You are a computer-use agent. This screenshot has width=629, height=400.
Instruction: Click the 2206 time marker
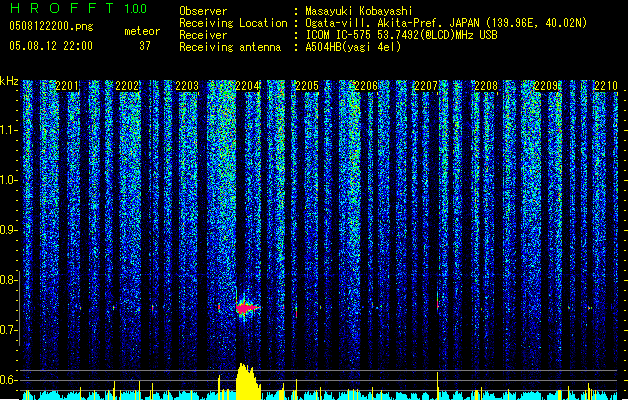click(366, 86)
